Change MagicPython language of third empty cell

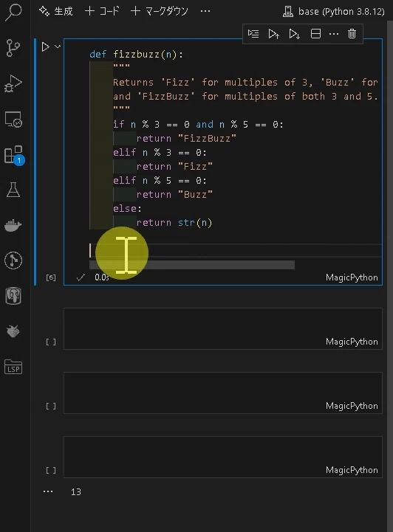(x=352, y=470)
